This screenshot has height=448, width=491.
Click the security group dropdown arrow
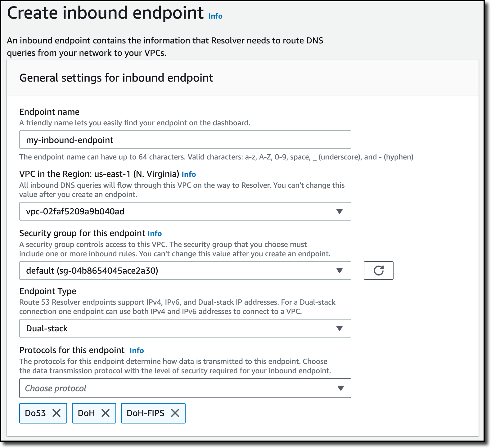(x=340, y=271)
